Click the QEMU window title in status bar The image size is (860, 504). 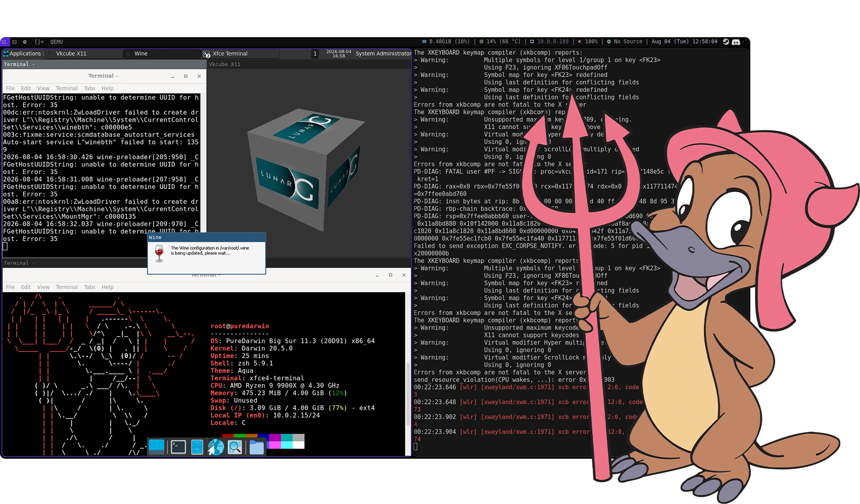[57, 42]
